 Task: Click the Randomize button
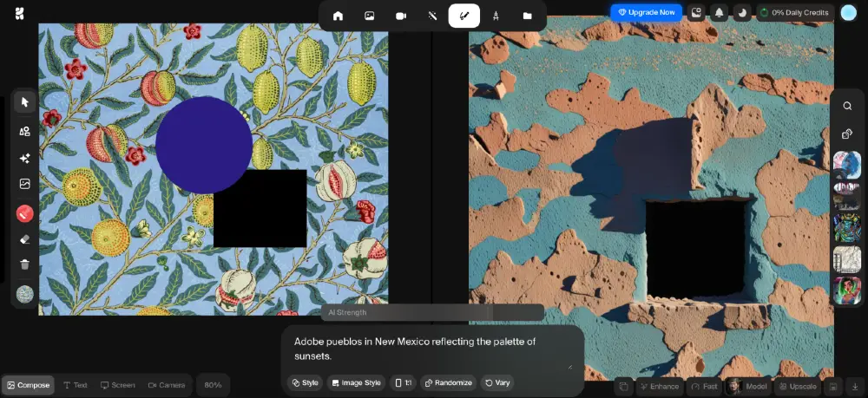pos(449,382)
